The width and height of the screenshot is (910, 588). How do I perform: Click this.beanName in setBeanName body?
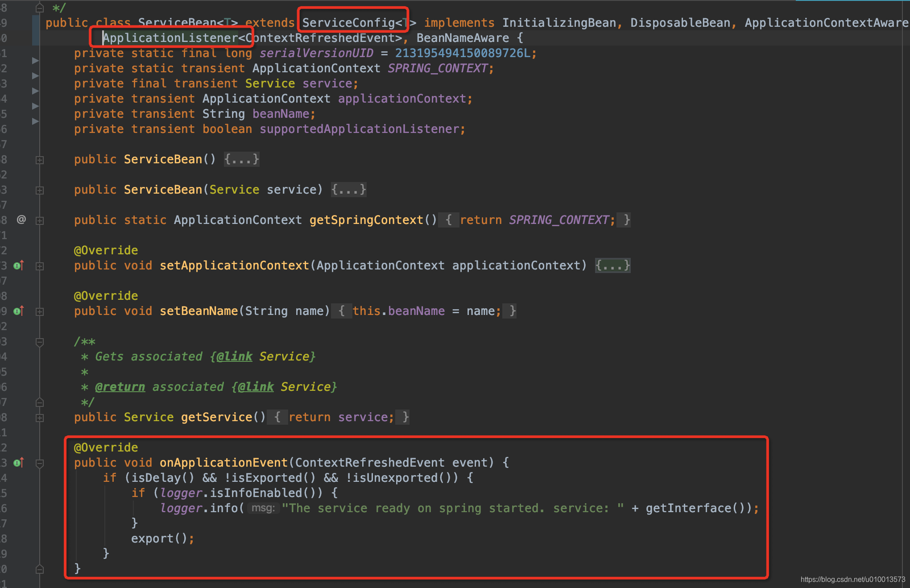tap(399, 311)
